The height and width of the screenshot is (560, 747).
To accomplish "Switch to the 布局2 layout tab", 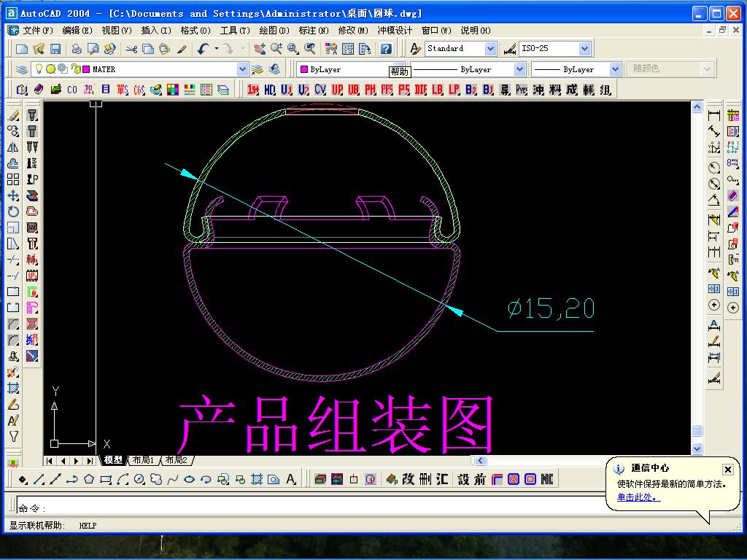I will tap(177, 461).
